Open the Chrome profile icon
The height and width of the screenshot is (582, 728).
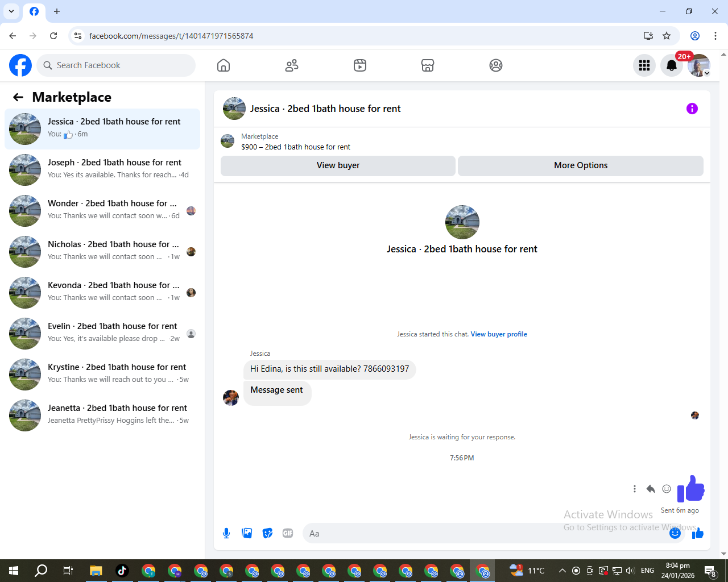tap(695, 36)
